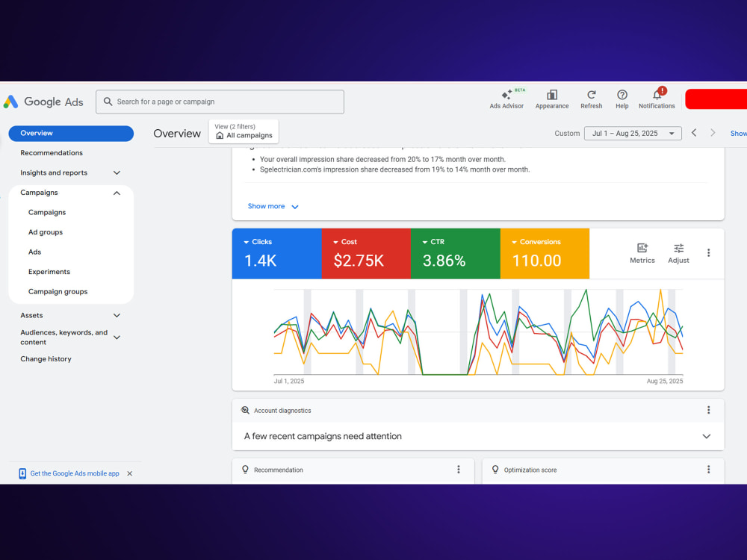
Task: Open Ads in the sidebar
Action: tap(34, 252)
